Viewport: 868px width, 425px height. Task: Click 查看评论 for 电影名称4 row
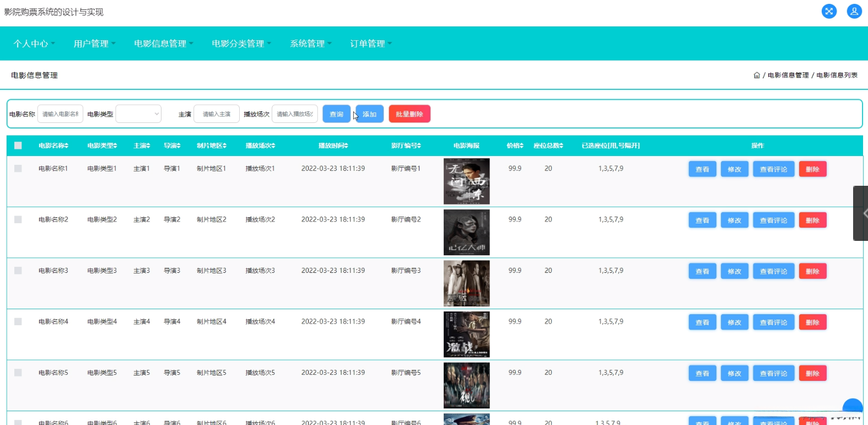click(774, 322)
